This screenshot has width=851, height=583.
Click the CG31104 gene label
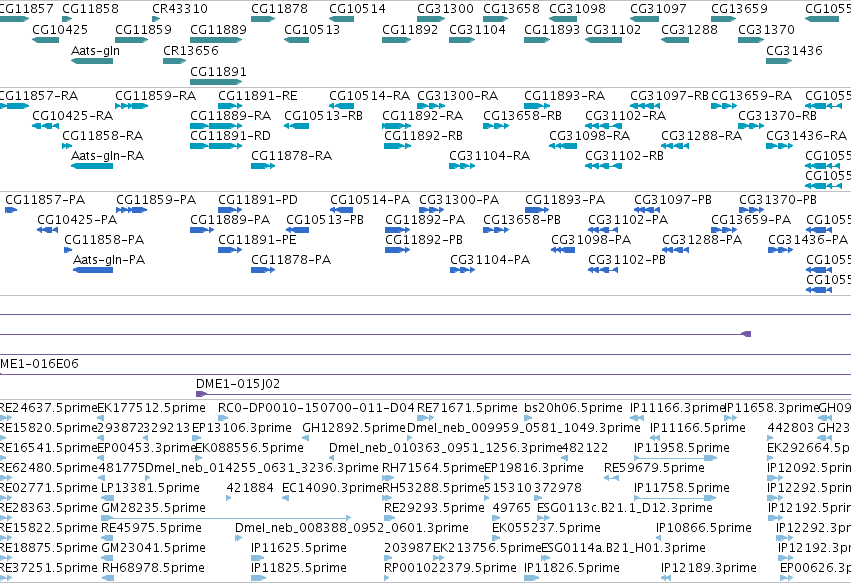pyautogui.click(x=477, y=29)
